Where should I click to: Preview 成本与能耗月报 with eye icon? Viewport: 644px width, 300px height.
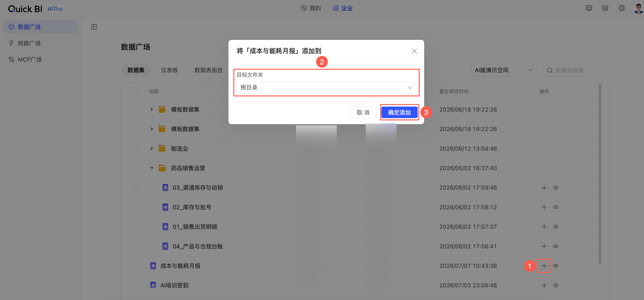(555, 266)
